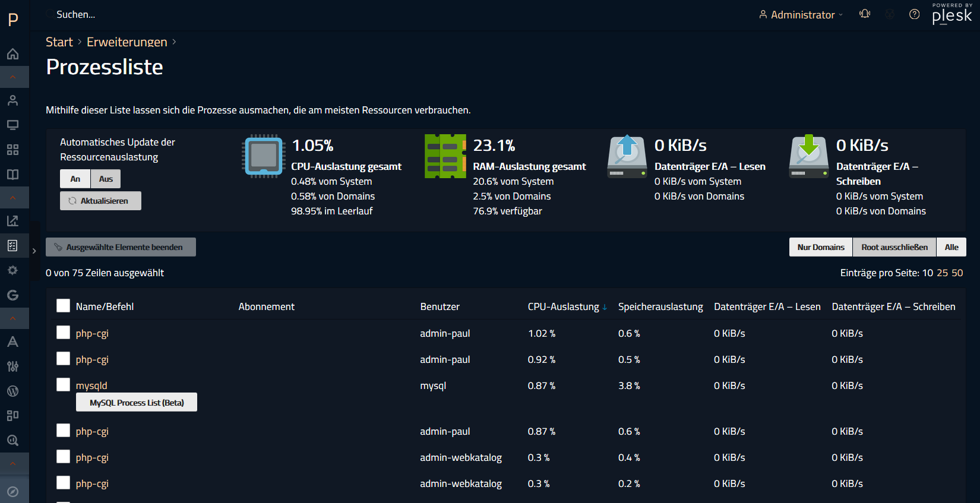Click the notifications bell icon

tap(865, 14)
